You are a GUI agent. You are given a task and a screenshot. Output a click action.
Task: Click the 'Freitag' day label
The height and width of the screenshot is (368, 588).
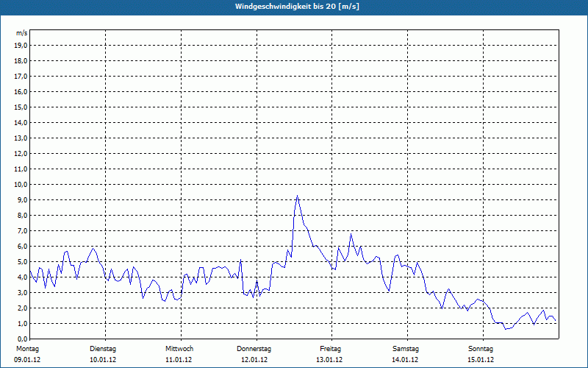pos(330,349)
